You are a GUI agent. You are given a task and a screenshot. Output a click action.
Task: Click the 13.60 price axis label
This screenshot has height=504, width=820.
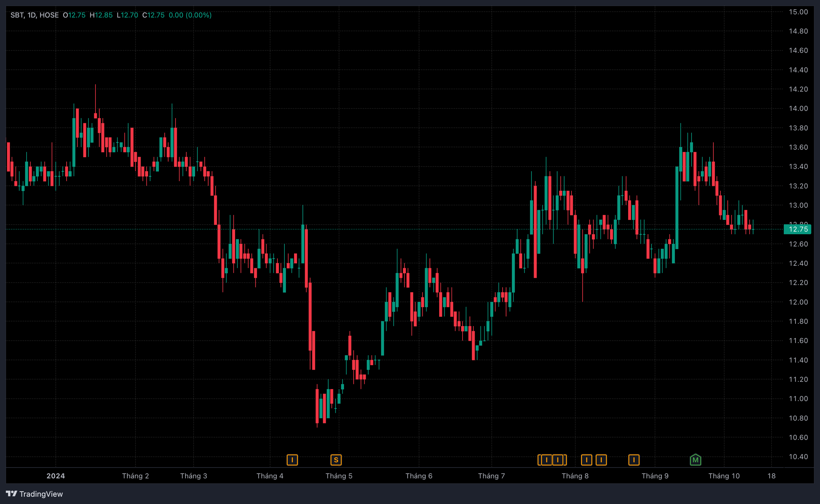[x=798, y=147]
